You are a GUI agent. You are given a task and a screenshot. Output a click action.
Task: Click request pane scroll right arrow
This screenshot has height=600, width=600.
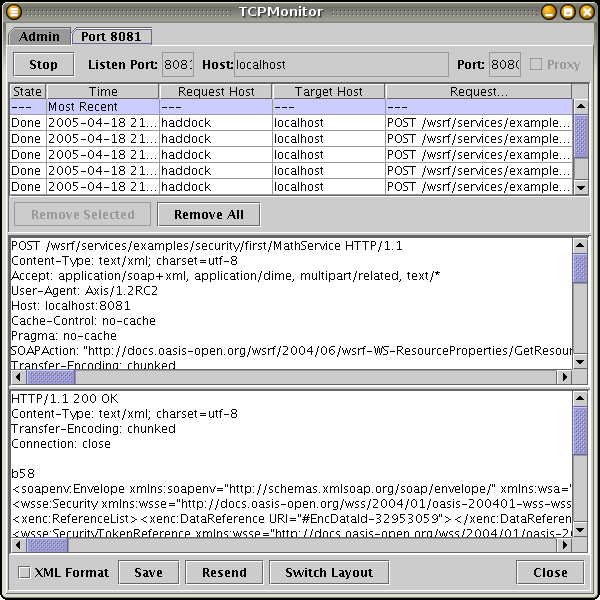pyautogui.click(x=564, y=377)
